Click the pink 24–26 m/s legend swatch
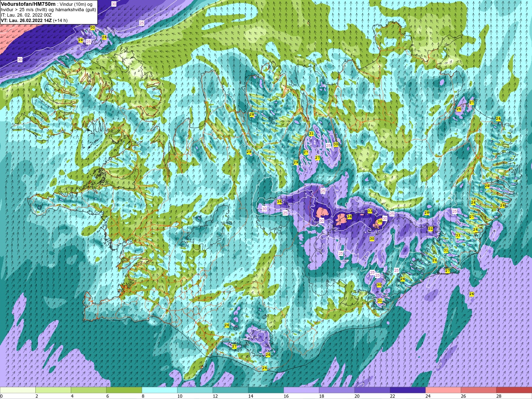 coord(443,390)
